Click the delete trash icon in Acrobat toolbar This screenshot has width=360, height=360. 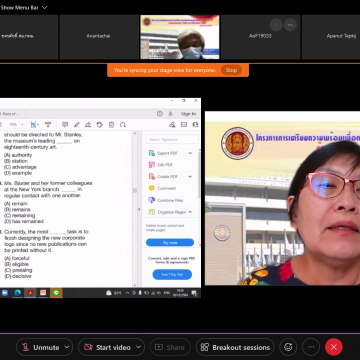(x=111, y=125)
